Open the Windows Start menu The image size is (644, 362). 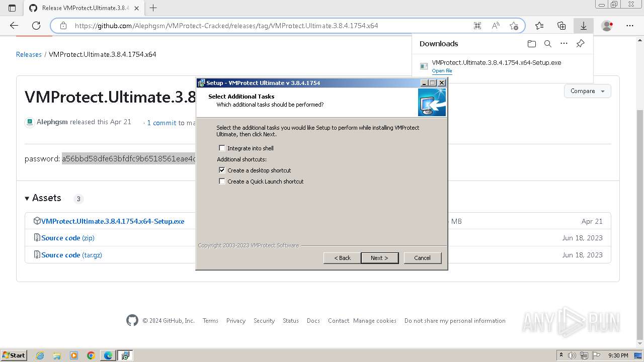point(14,355)
